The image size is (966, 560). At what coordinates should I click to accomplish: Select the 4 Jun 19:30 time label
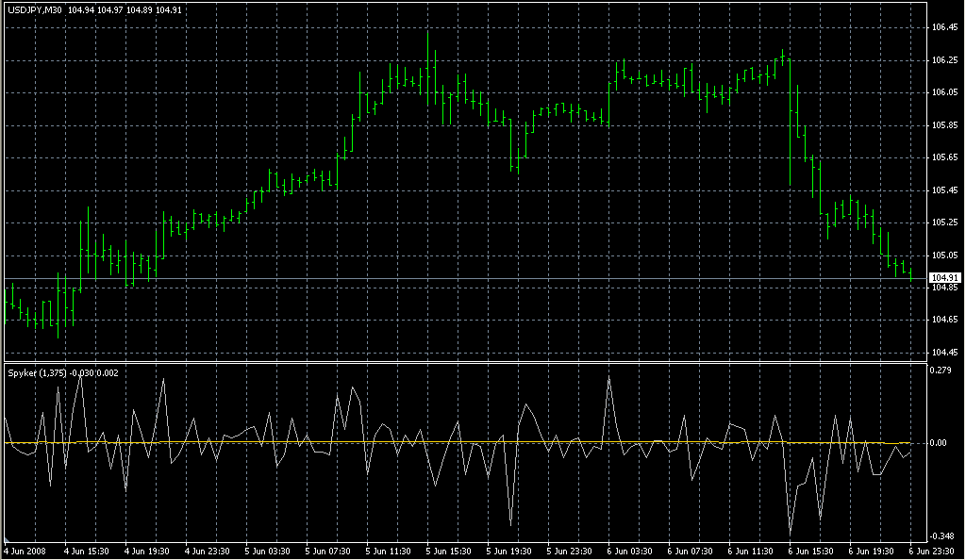[148, 551]
